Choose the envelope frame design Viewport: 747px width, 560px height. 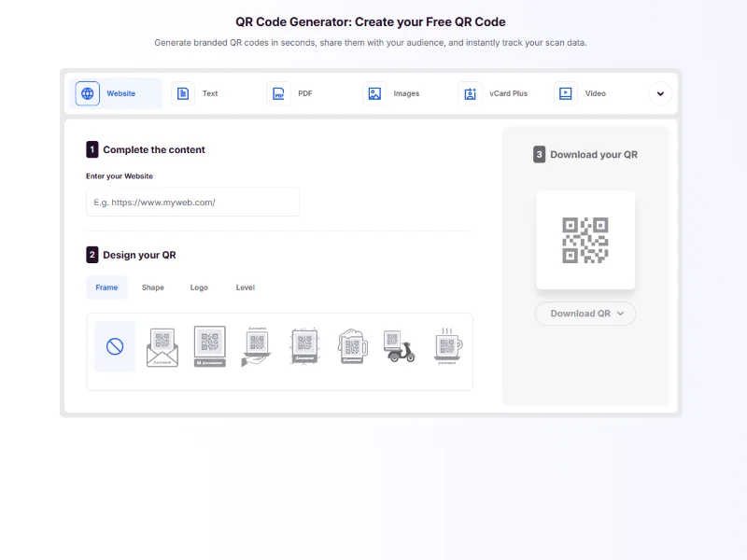coord(162,346)
